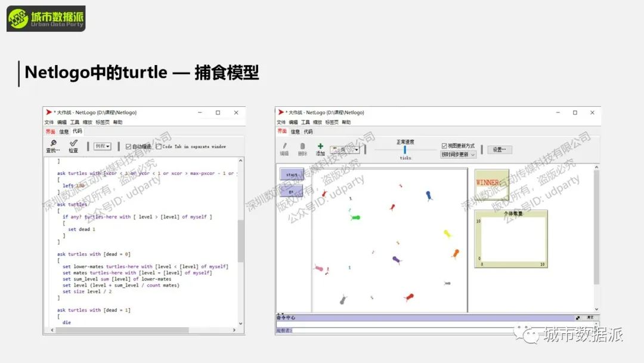The height and width of the screenshot is (363, 644).
Task: Click the command center layout toggle icon
Action: click(x=578, y=318)
